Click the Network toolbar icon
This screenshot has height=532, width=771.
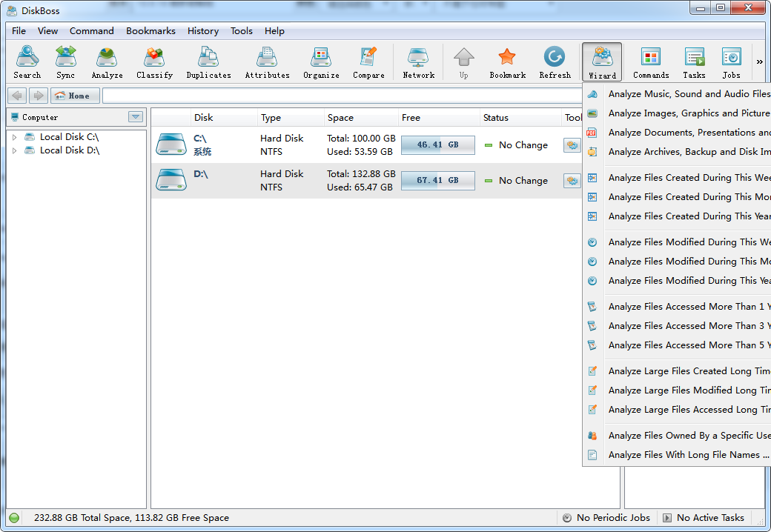418,62
